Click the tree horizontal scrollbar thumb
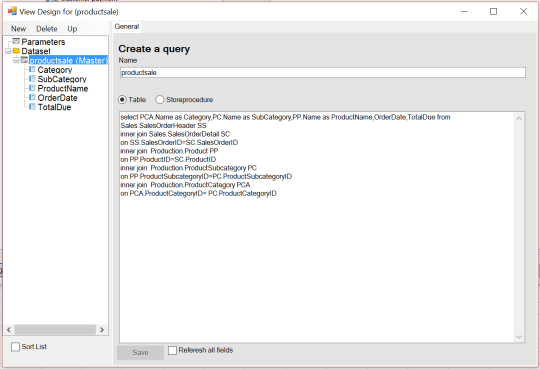 point(55,330)
